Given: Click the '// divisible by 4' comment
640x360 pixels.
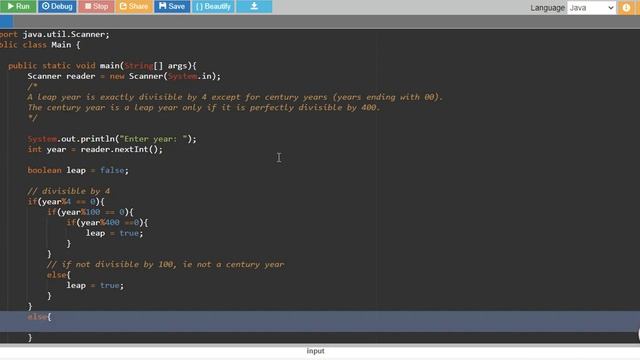Looking at the screenshot, I should click(69, 191).
